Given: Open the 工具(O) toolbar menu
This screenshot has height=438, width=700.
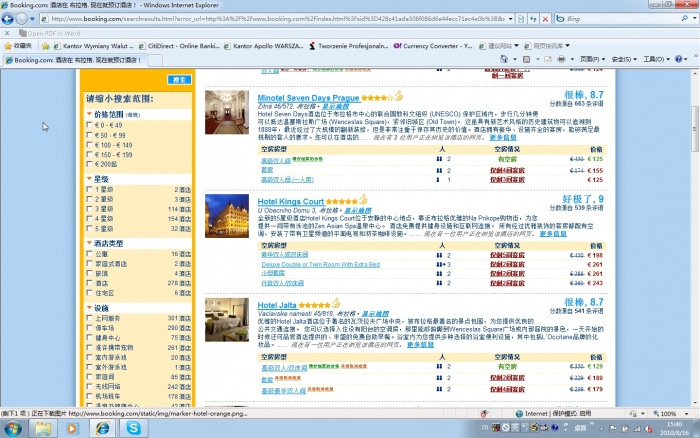Looking at the screenshot, I should (655, 60).
